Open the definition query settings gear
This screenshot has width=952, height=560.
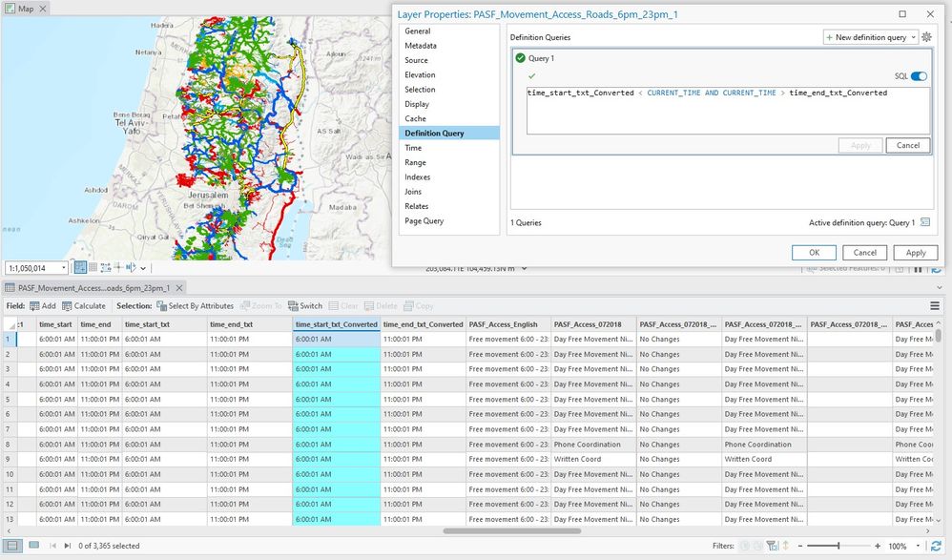[x=926, y=37]
